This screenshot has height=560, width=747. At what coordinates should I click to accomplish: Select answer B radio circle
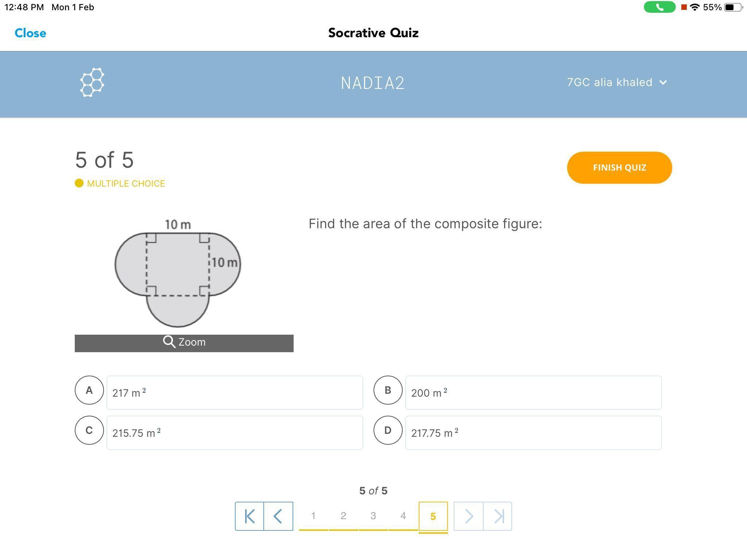coord(388,390)
